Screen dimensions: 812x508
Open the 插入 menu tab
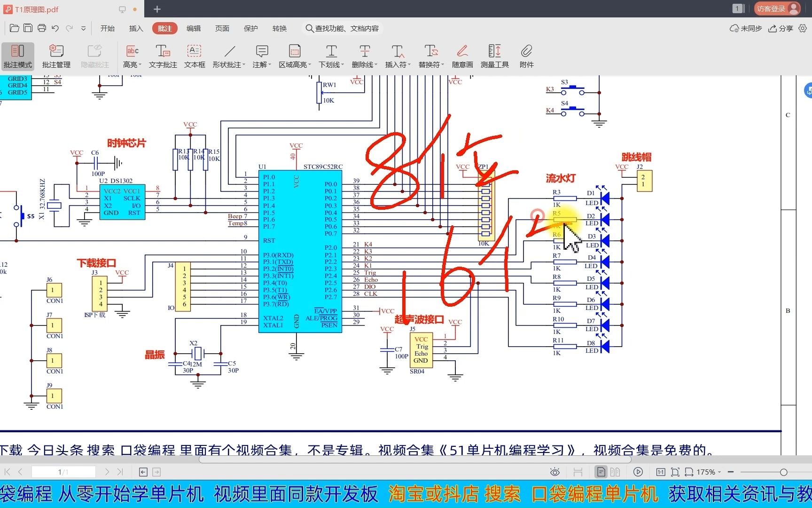tap(136, 28)
